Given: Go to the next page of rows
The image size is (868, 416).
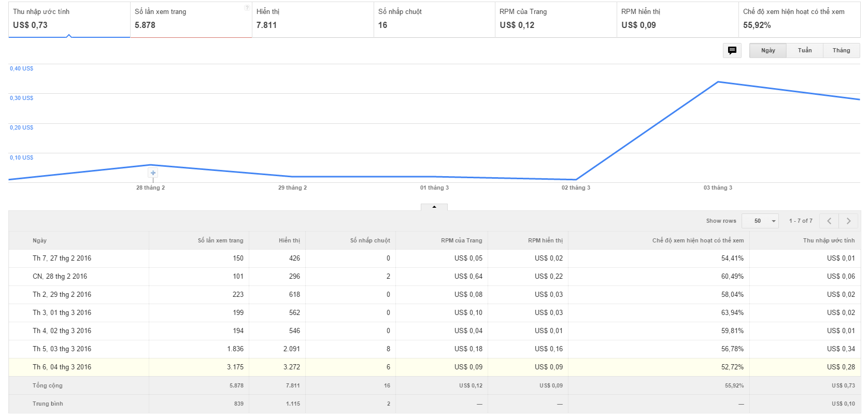Looking at the screenshot, I should [x=848, y=221].
